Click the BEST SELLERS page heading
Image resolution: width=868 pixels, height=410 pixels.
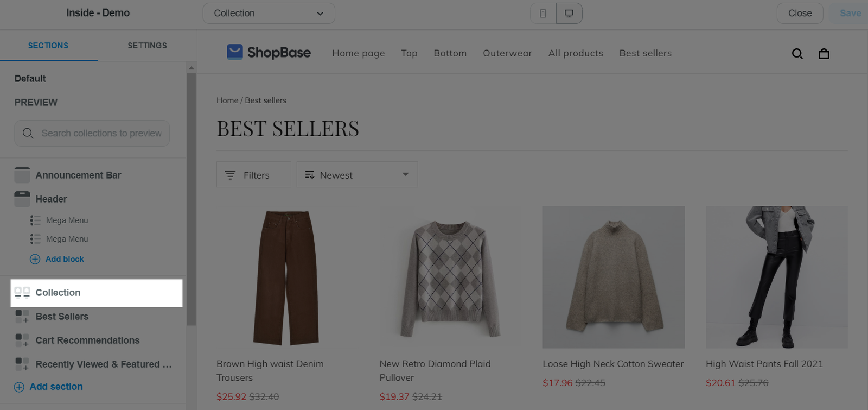pyautogui.click(x=288, y=129)
